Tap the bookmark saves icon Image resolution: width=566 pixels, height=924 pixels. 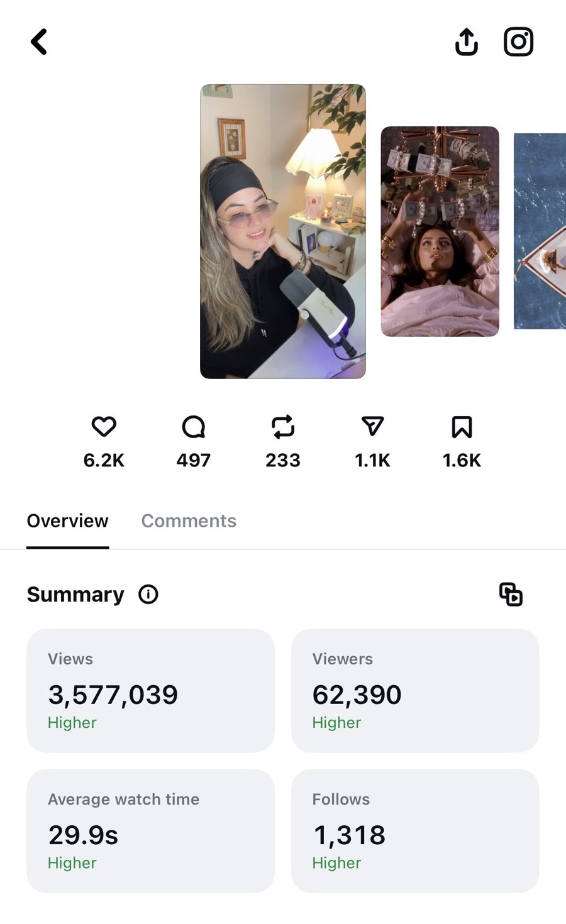[x=462, y=427]
